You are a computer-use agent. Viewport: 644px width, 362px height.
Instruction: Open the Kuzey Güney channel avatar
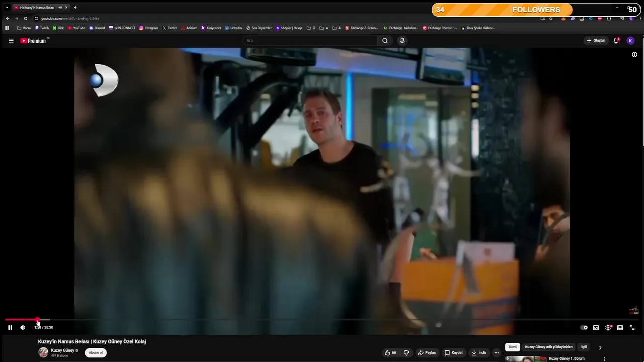tap(44, 352)
